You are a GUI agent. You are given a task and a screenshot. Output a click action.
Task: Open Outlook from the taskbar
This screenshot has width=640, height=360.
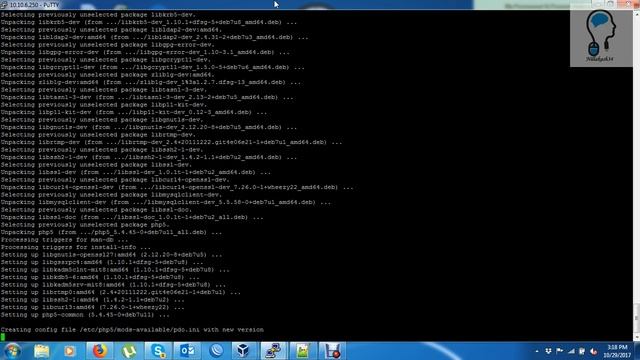pos(187,351)
